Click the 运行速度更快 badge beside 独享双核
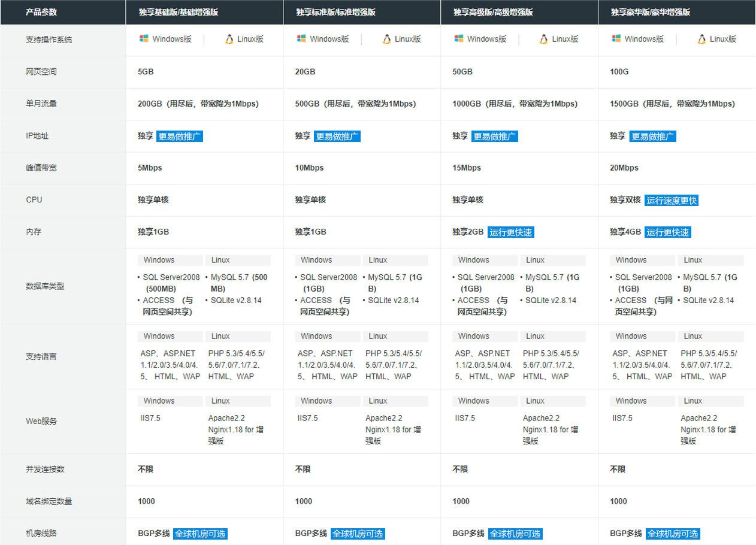This screenshot has width=756, height=545. pyautogui.click(x=672, y=200)
